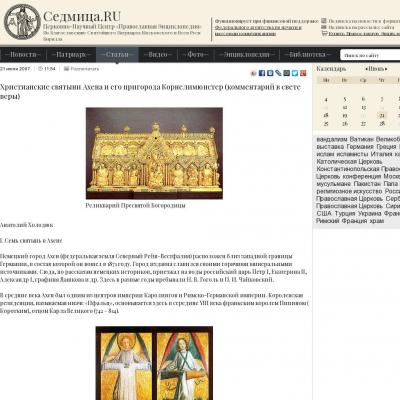Share article on Facebook
Viewport: 400px width, 400px height.
pos(262,73)
